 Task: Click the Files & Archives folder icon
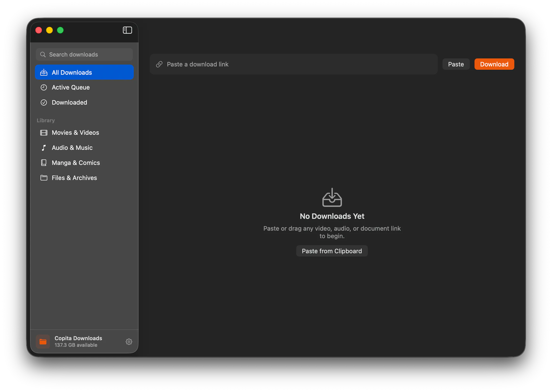click(x=44, y=178)
